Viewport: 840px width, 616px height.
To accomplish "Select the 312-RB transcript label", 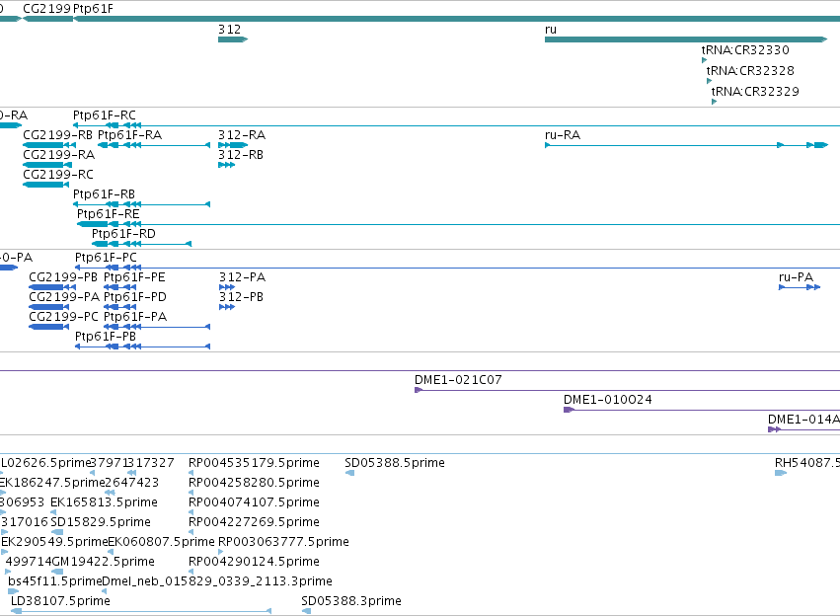I will (241, 155).
